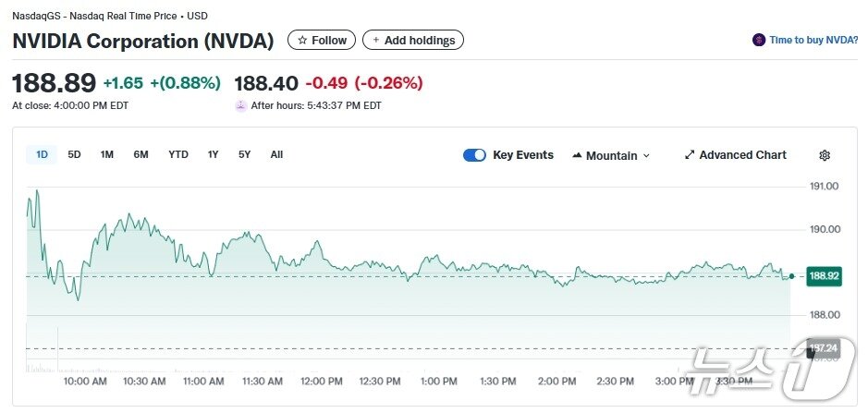Expand the Mountain chart type dropdown

(x=646, y=156)
